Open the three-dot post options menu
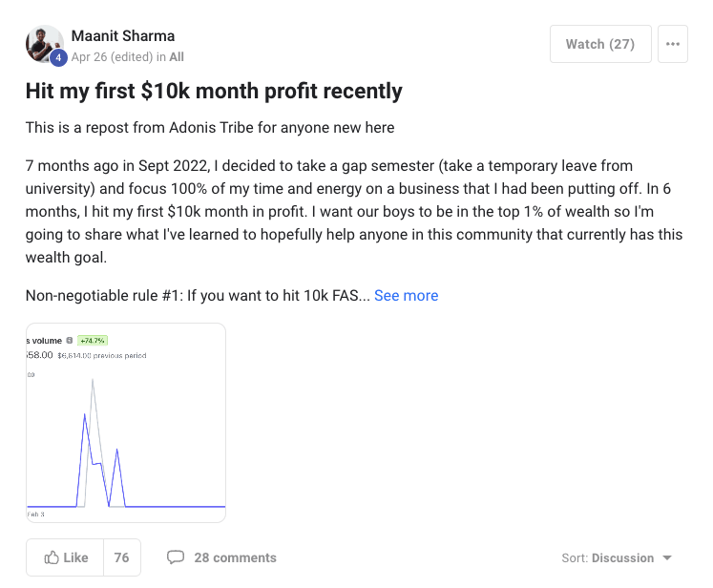 coord(673,44)
